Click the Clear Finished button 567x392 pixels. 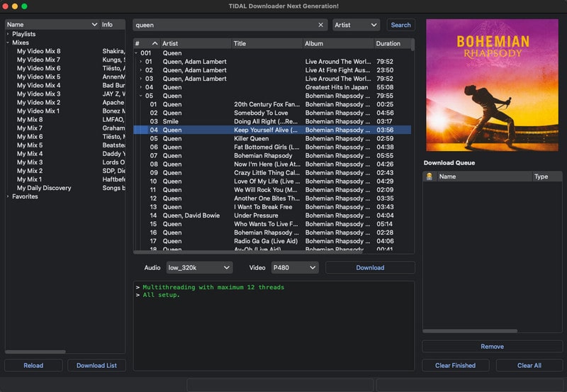(x=455, y=365)
